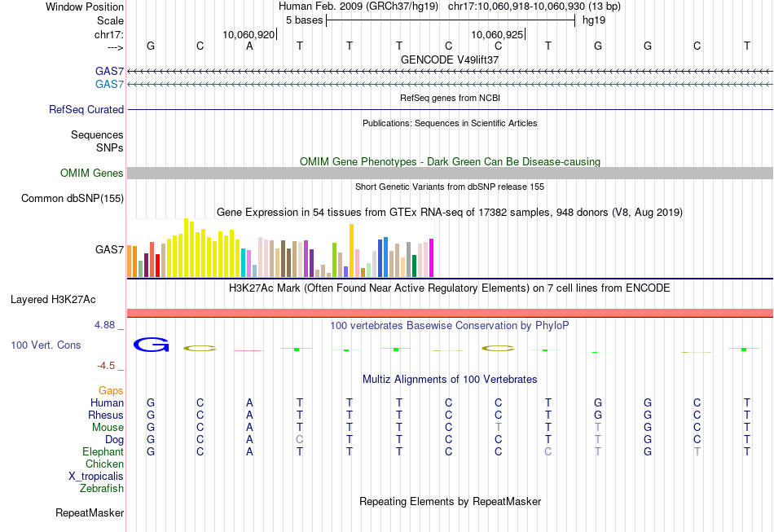
Task: Click the light blue GAS7 transcript label
Action: pos(110,85)
